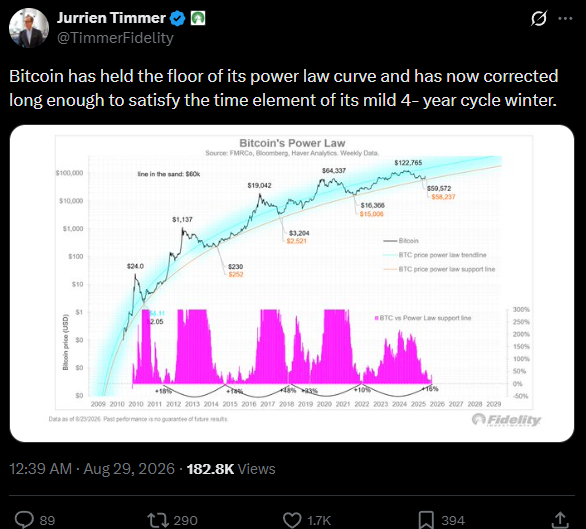Open the @TimmerFidelity handle link
The width and height of the screenshot is (586, 529).
click(115, 38)
